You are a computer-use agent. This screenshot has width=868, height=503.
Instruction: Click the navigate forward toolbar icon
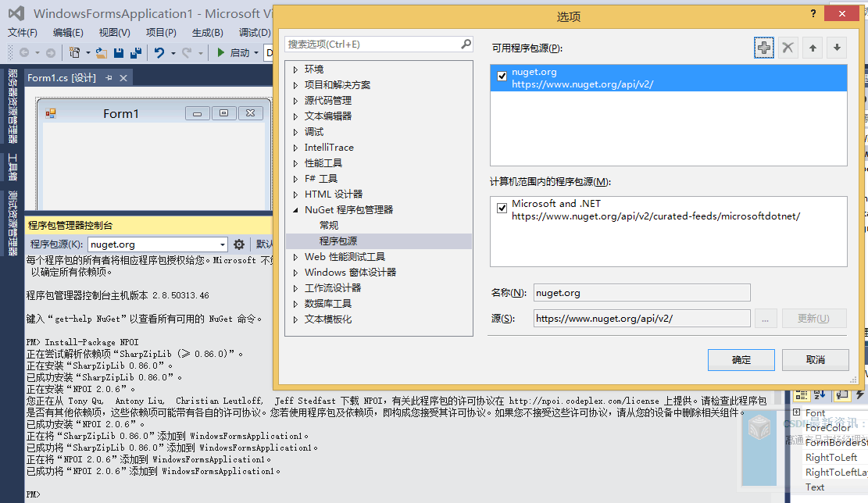click(x=50, y=52)
